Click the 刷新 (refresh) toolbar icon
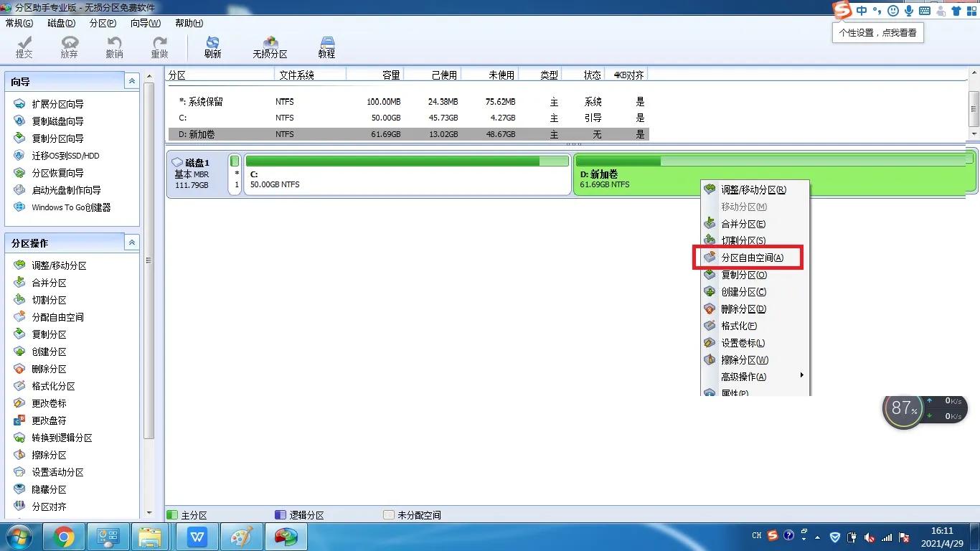Screen dimensions: 980x551 212,47
